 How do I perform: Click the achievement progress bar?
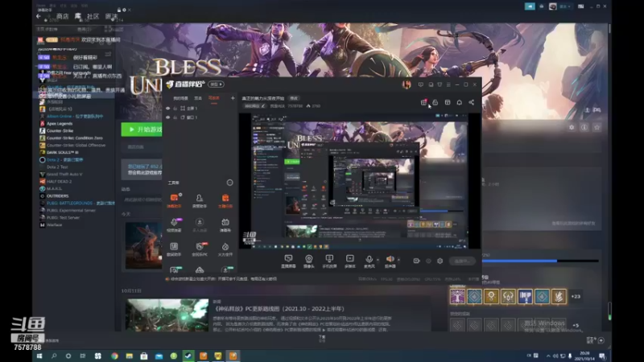[x=540, y=261]
